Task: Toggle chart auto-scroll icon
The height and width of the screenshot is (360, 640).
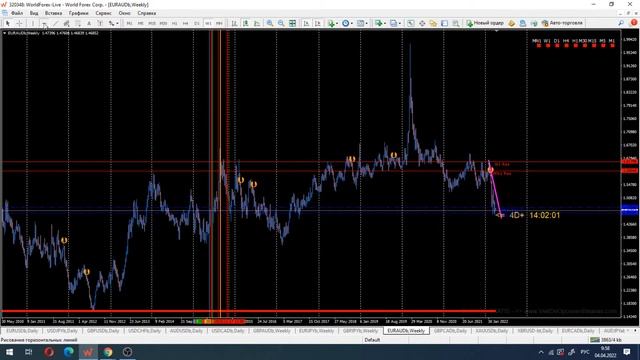Action: coord(306,23)
